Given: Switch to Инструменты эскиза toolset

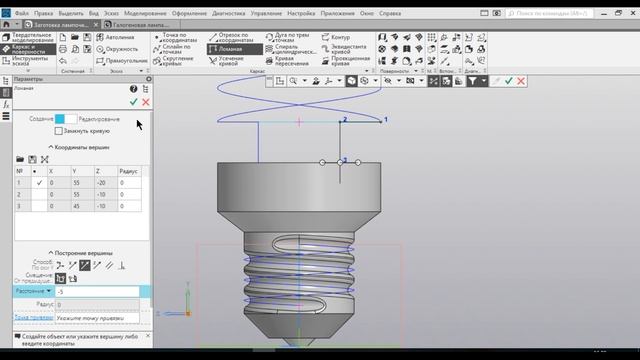Looking at the screenshot, I should pyautogui.click(x=28, y=61).
